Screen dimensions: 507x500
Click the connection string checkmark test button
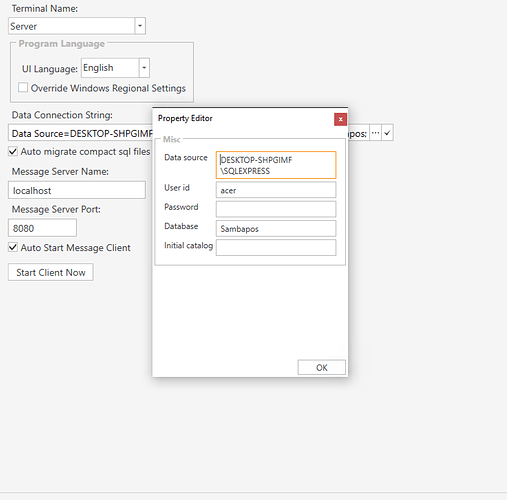(387, 133)
